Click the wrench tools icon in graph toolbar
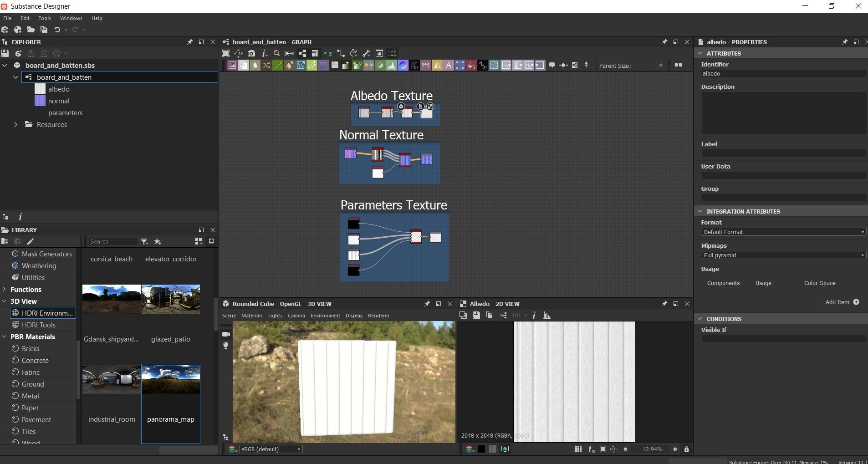The height and width of the screenshot is (464, 868). coord(366,53)
